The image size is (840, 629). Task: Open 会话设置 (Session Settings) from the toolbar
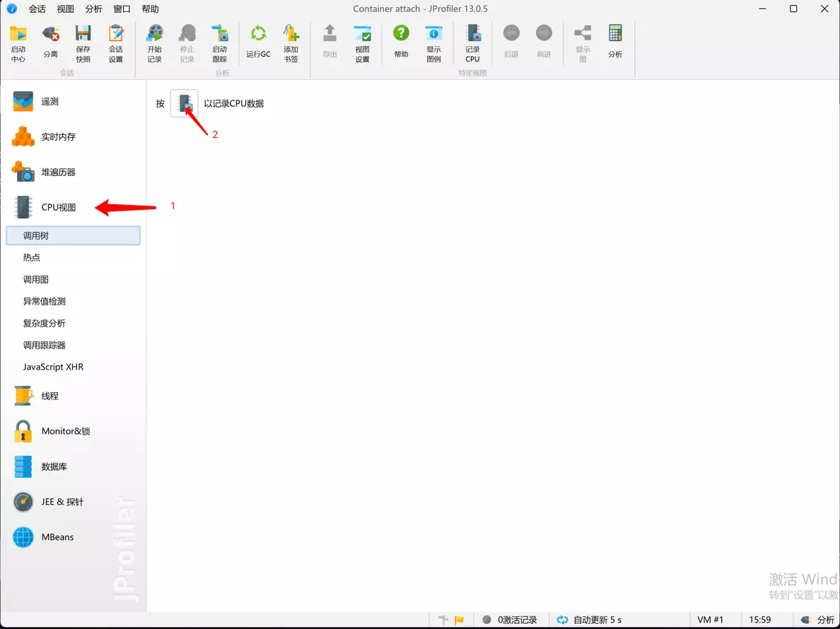point(116,43)
